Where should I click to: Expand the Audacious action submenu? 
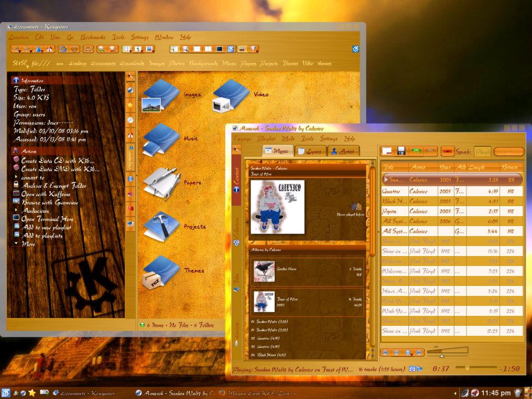pyautogui.click(x=16, y=211)
